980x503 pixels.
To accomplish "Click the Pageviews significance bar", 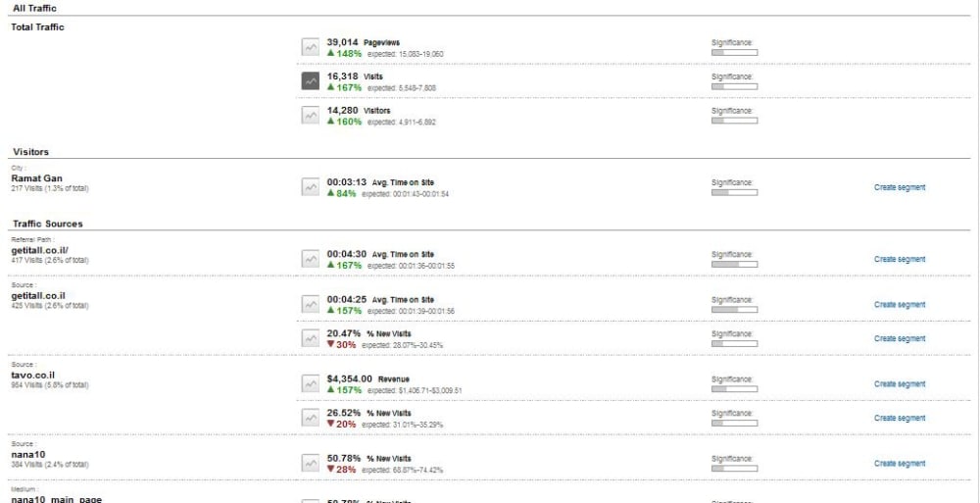I will click(734, 52).
